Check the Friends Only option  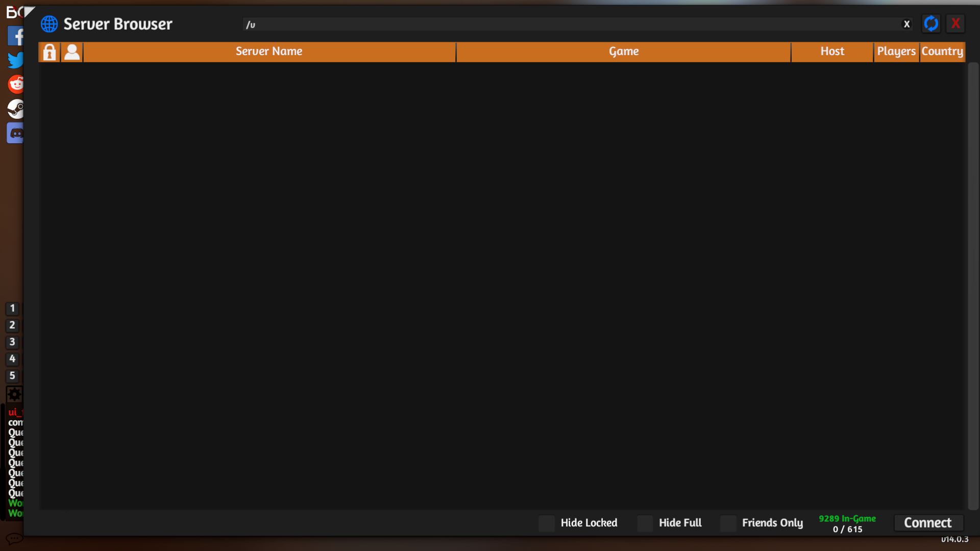(728, 523)
